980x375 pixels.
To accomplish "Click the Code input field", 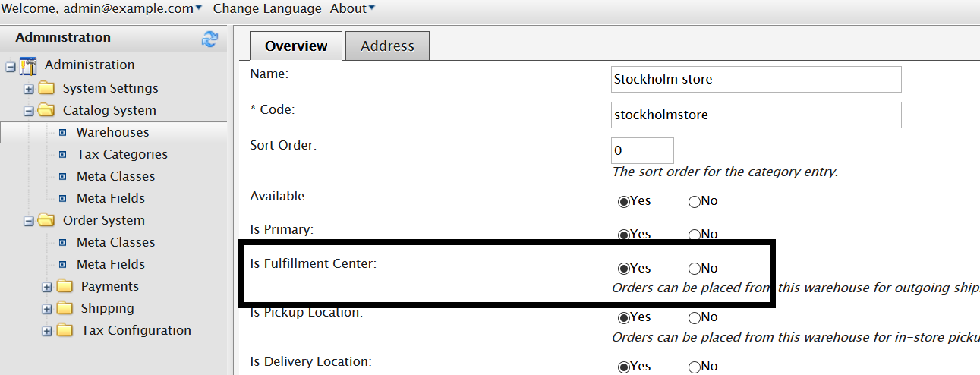I will tap(755, 115).
